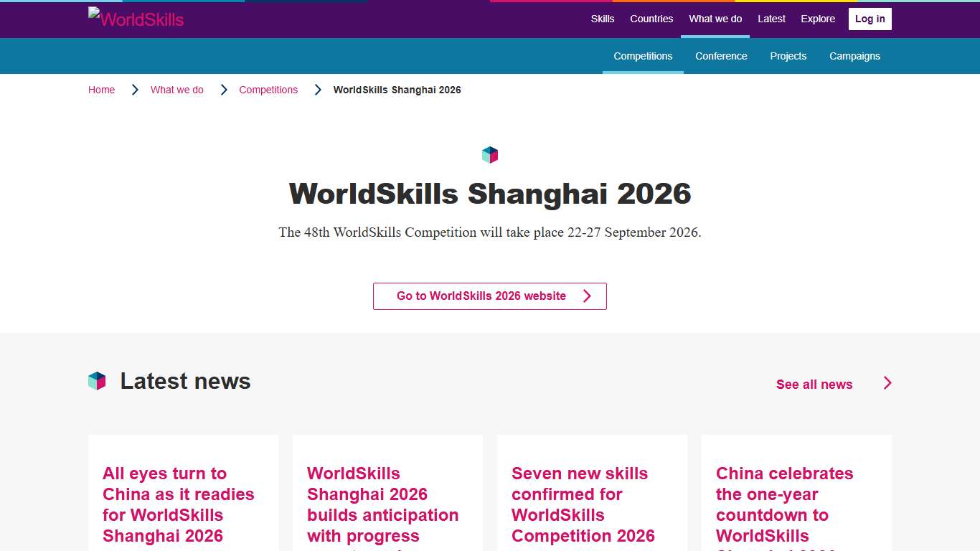Open the Campaigns section
Viewport: 980px width, 551px height.
click(x=854, y=56)
